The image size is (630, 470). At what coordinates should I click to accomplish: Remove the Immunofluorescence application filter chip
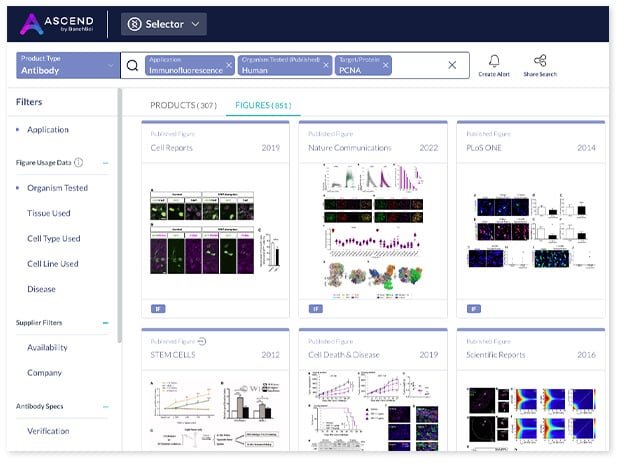[229, 65]
